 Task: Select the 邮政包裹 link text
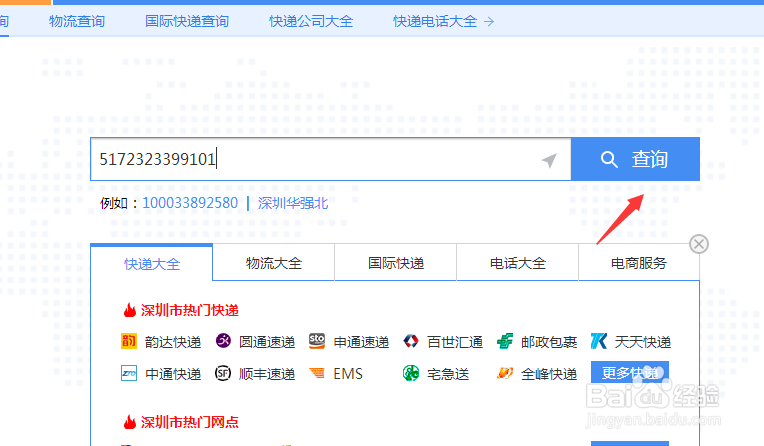(549, 342)
